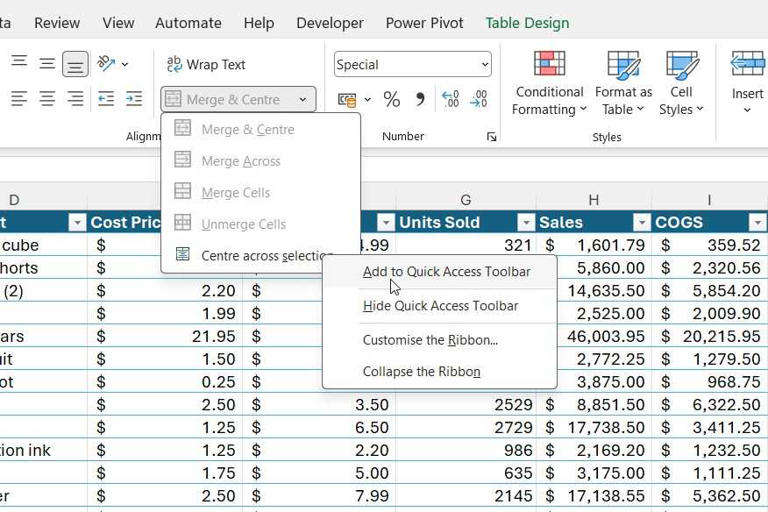This screenshot has width=768, height=512.
Task: Open the Help tab
Action: (259, 23)
